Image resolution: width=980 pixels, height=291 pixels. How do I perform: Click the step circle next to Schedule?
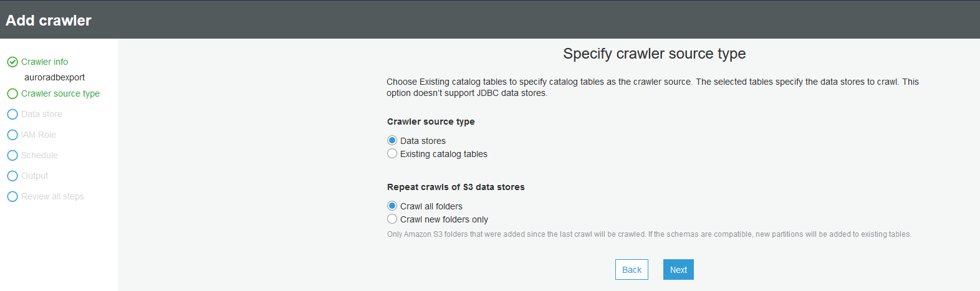coord(12,155)
